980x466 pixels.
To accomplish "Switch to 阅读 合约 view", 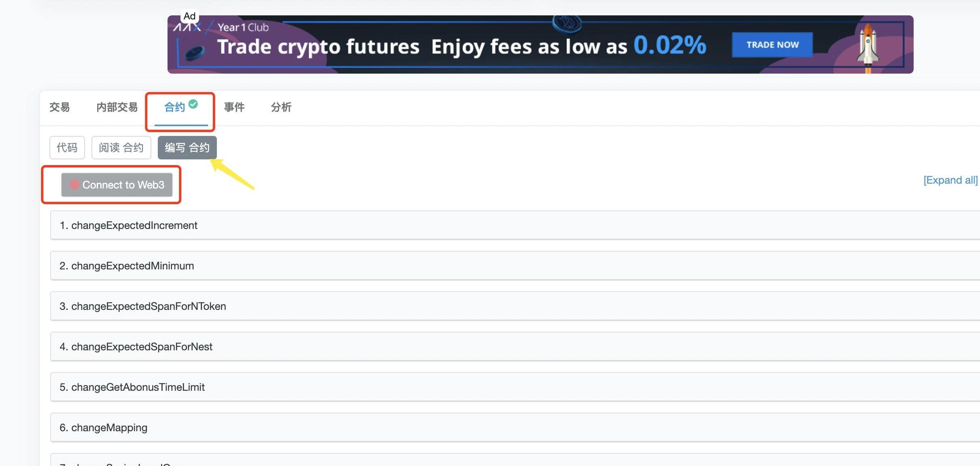I will (121, 148).
